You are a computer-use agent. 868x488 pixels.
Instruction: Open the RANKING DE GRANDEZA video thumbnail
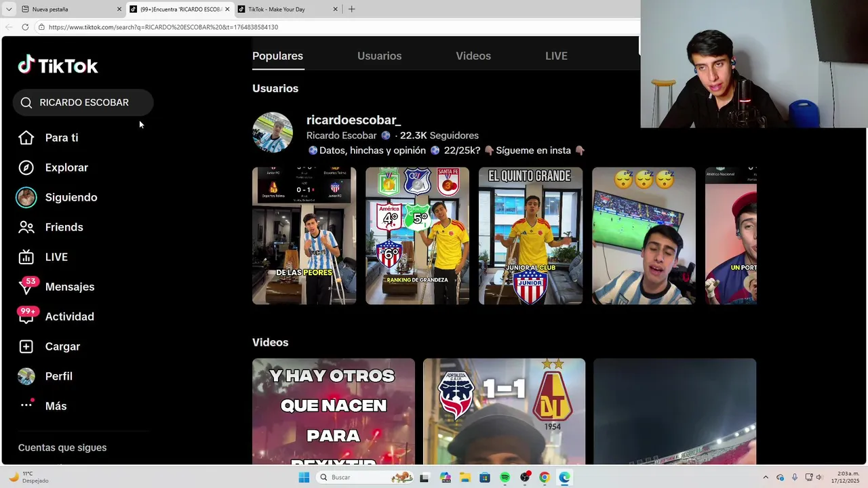[x=417, y=236]
